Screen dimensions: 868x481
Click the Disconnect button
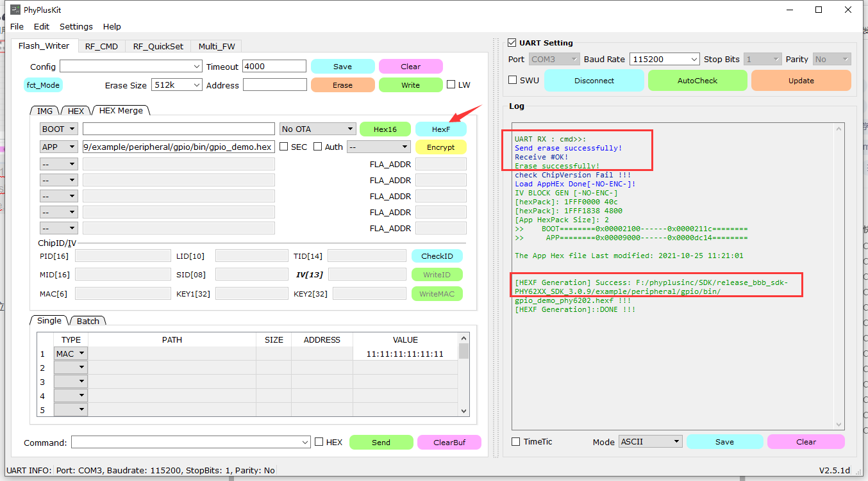[x=594, y=81]
